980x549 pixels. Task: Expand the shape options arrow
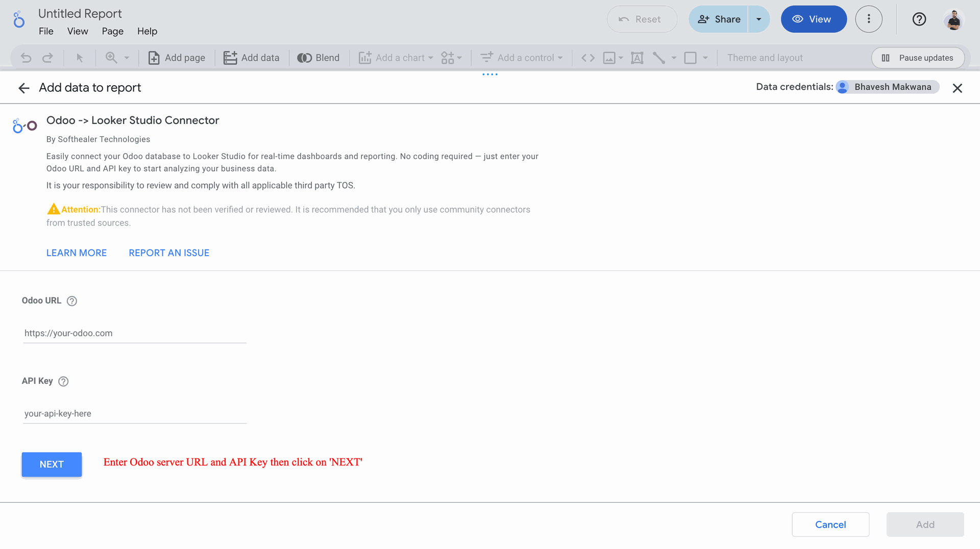[x=705, y=58]
